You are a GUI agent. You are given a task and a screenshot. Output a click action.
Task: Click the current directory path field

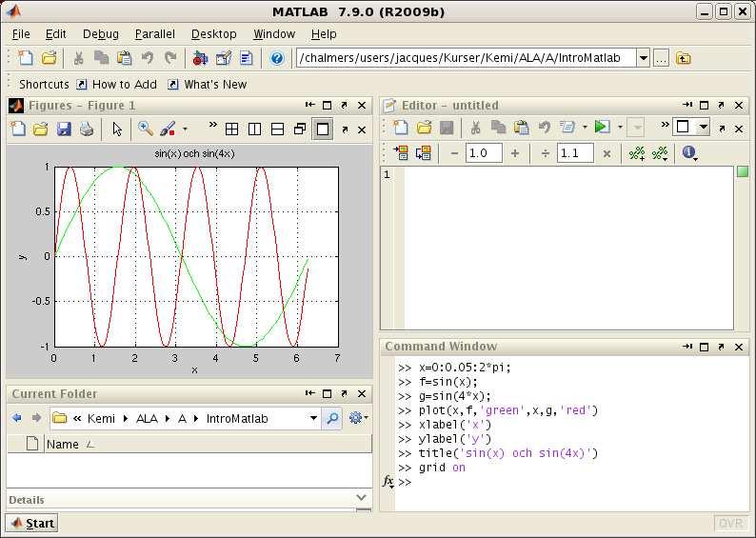pos(466,58)
